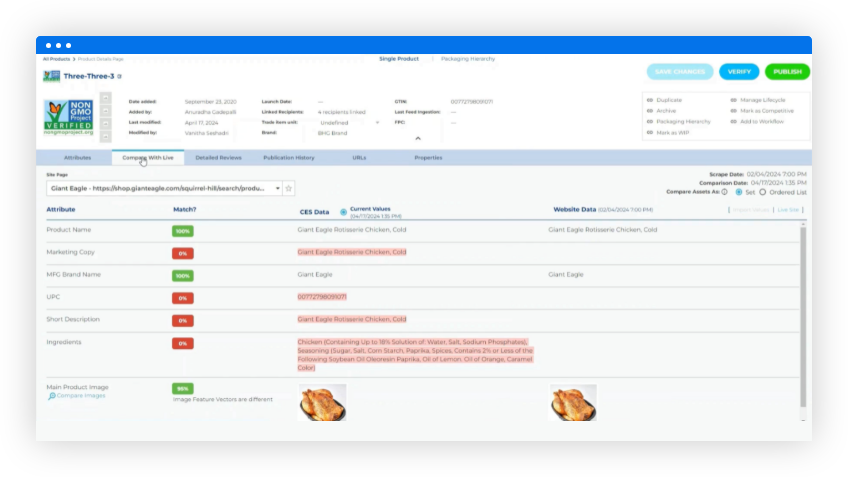Click '4 recipients linked' text

(342, 112)
